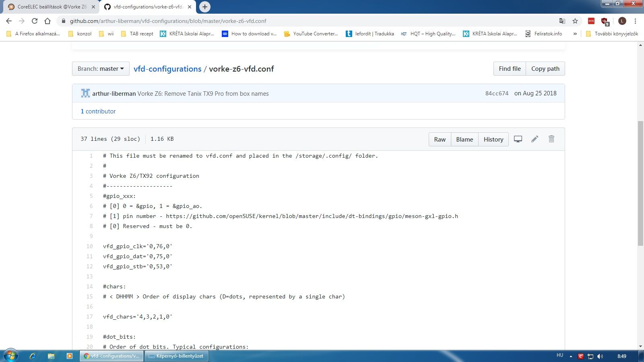644x362 pixels.
Task: Click arthur-liberman's avatar image
Action: (x=85, y=93)
